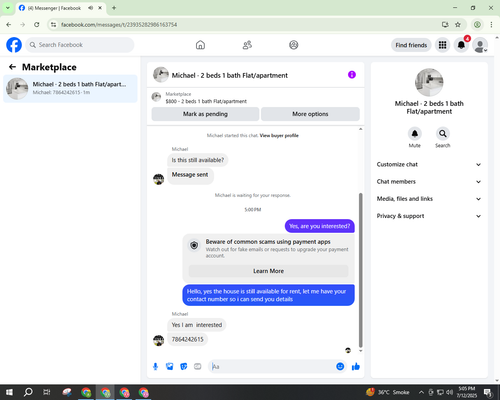
Task: Open the account profile menu
Action: coord(480,45)
